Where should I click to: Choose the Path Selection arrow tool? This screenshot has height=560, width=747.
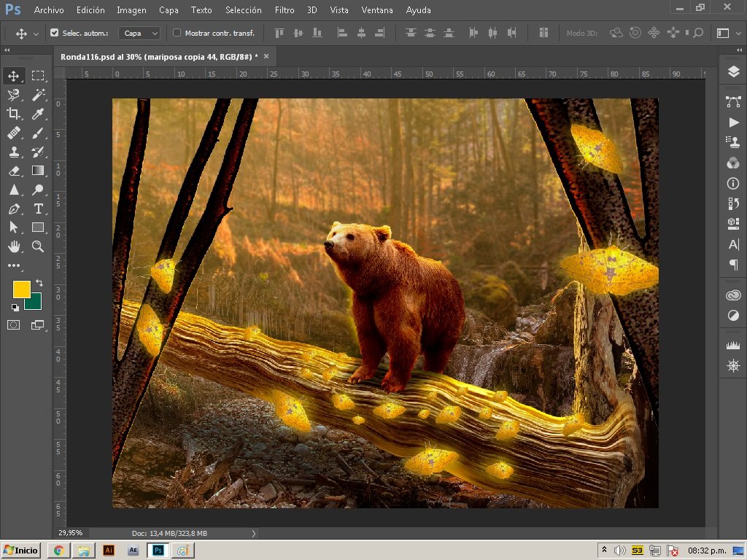[x=13, y=227]
